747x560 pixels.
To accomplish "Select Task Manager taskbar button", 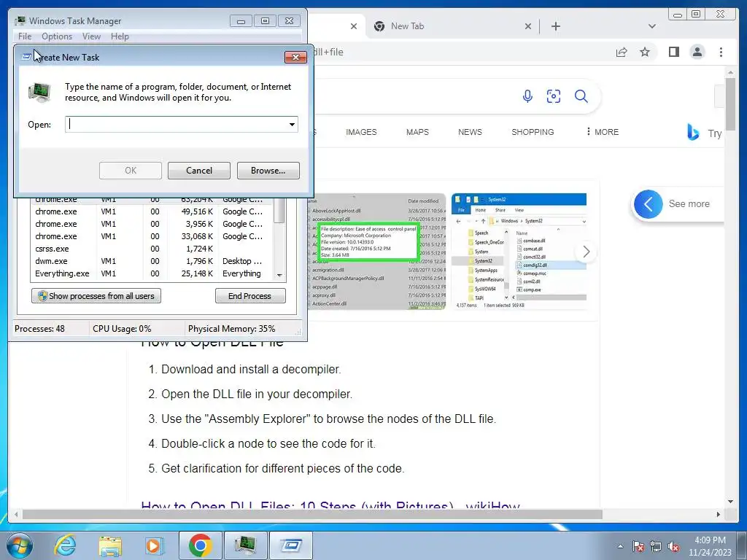I will 245,545.
